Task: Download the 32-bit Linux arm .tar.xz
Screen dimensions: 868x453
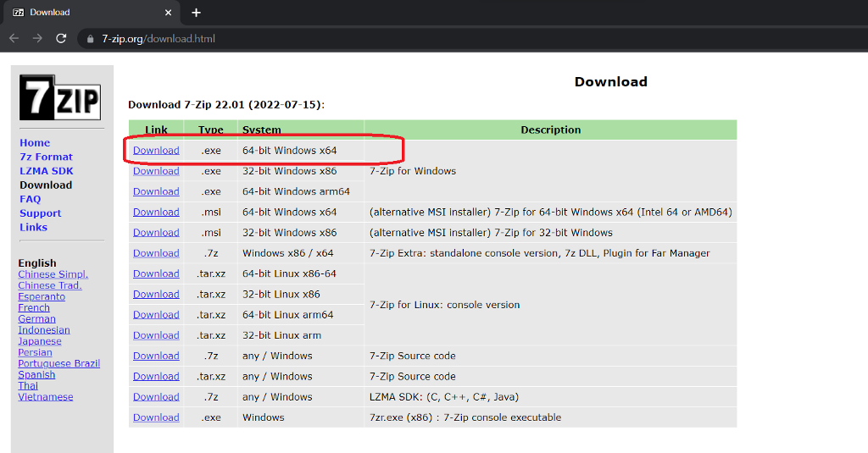Action: point(156,335)
